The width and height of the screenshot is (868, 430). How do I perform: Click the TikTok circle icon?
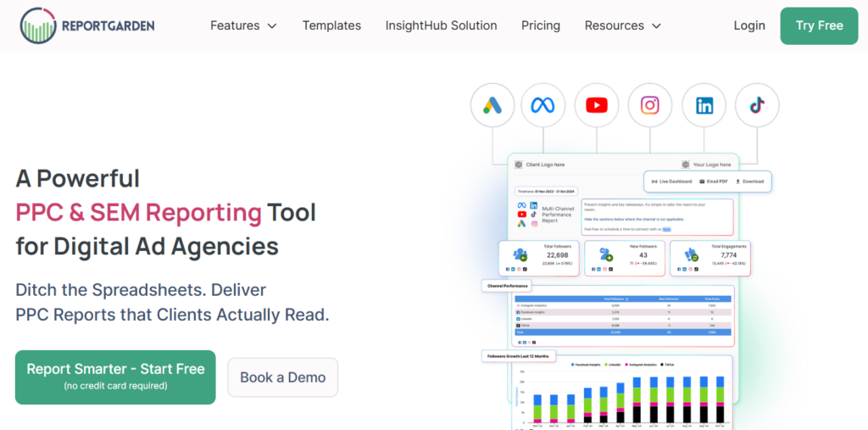tap(757, 105)
